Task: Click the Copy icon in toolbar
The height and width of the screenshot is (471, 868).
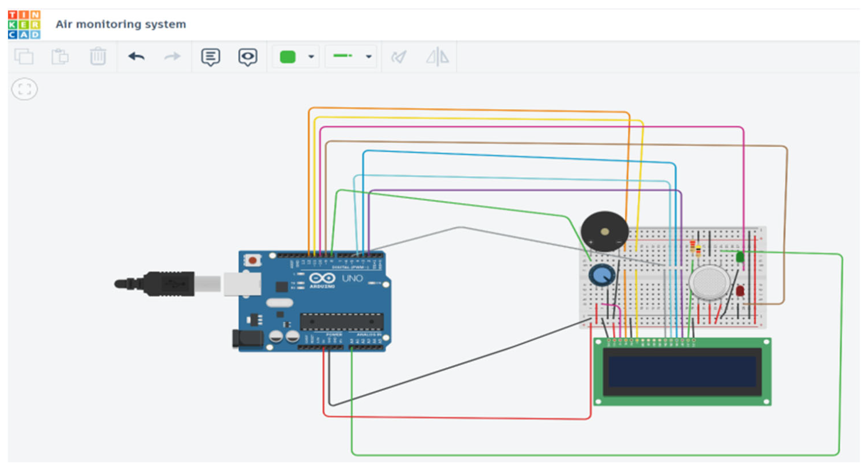Action: [x=24, y=56]
